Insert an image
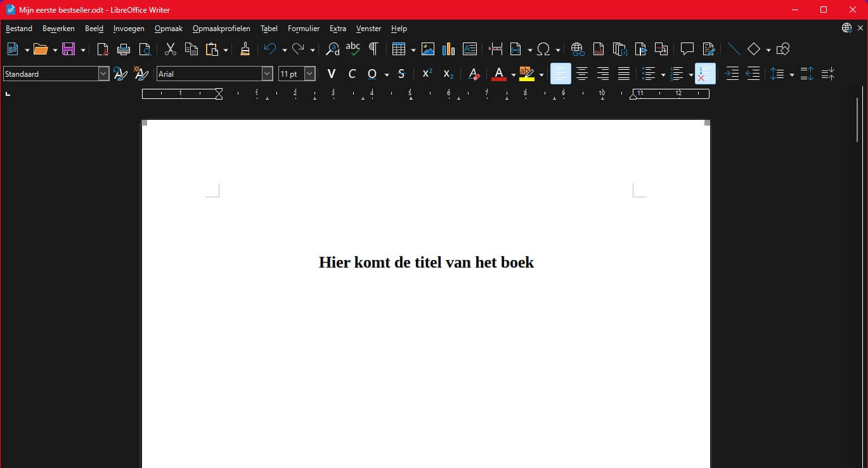Viewport: 868px width, 468px height. (428, 49)
